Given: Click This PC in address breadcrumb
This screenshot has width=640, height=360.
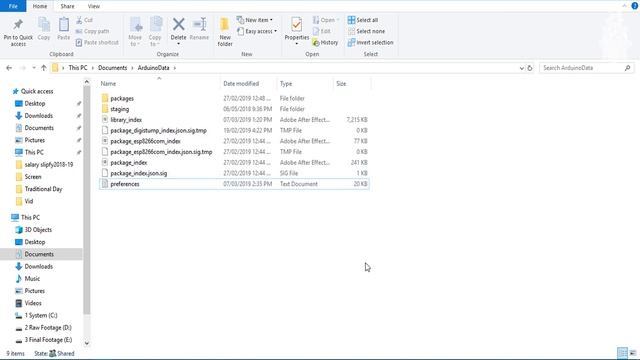Looking at the screenshot, I should 78,68.
